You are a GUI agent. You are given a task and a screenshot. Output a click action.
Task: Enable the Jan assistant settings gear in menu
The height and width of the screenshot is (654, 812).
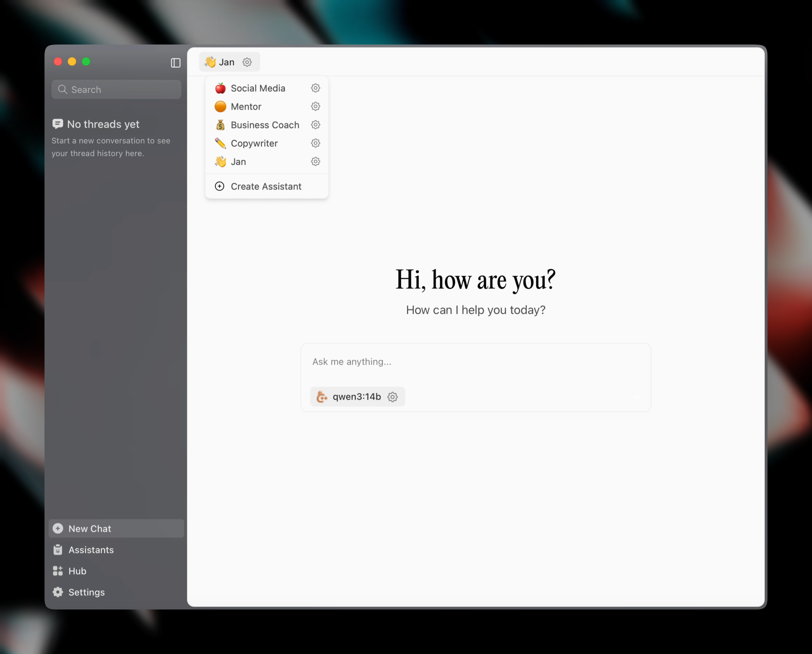pyautogui.click(x=315, y=162)
